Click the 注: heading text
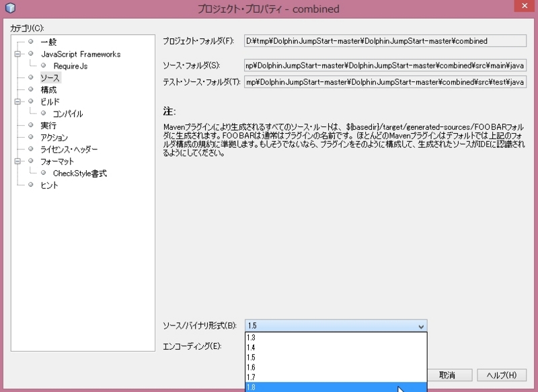Viewport: 538px width, 392px height. (x=169, y=112)
